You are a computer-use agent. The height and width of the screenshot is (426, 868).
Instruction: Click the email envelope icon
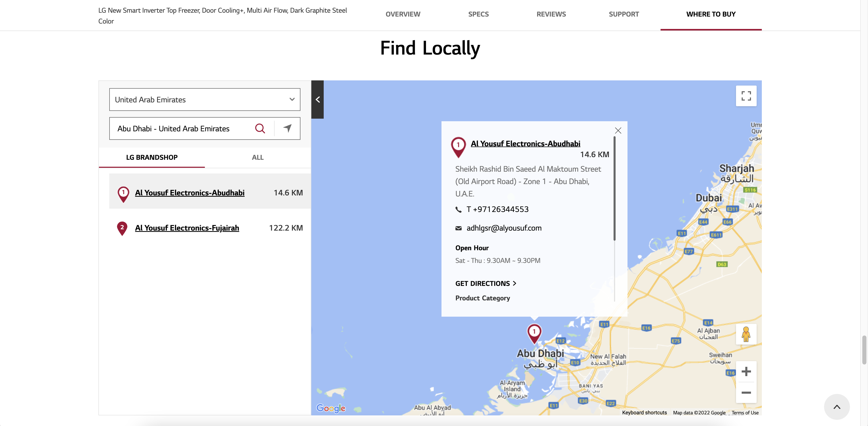point(458,228)
